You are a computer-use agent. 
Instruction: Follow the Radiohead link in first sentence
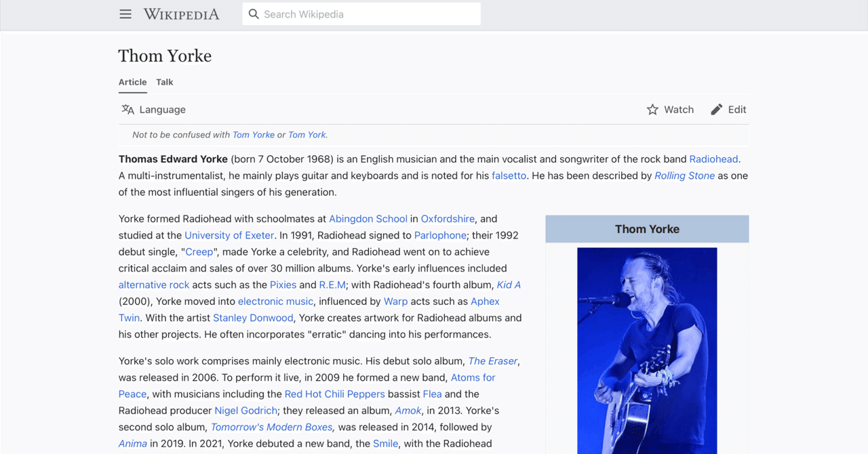coord(713,159)
